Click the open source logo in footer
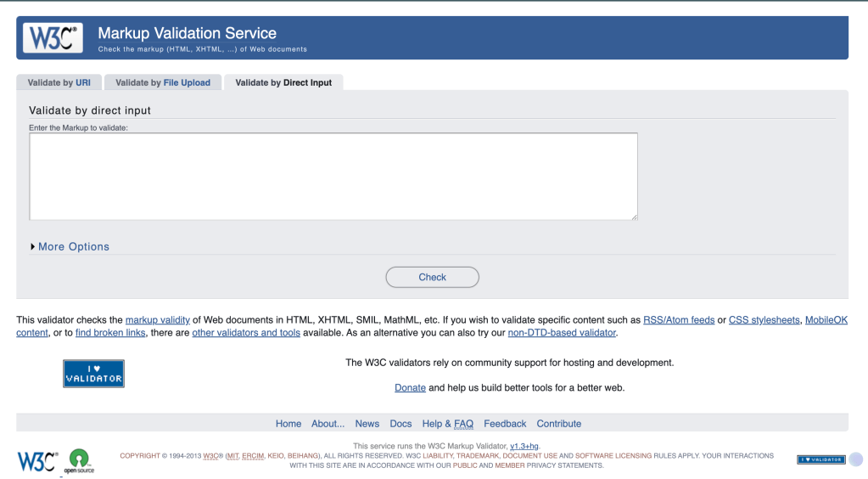 point(79,461)
